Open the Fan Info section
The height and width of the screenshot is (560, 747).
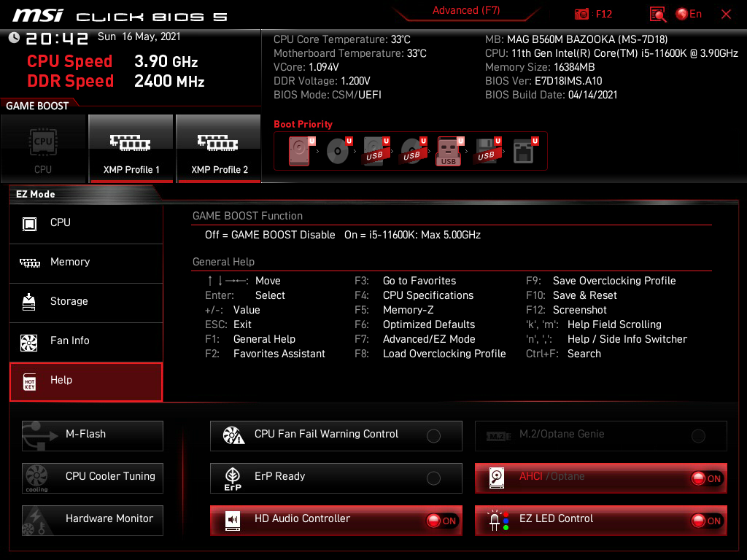point(86,341)
